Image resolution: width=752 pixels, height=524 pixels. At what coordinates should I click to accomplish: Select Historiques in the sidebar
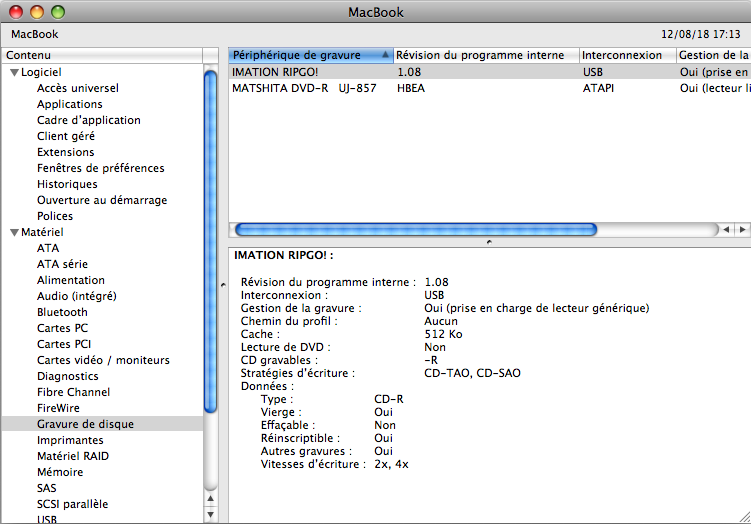tap(67, 184)
